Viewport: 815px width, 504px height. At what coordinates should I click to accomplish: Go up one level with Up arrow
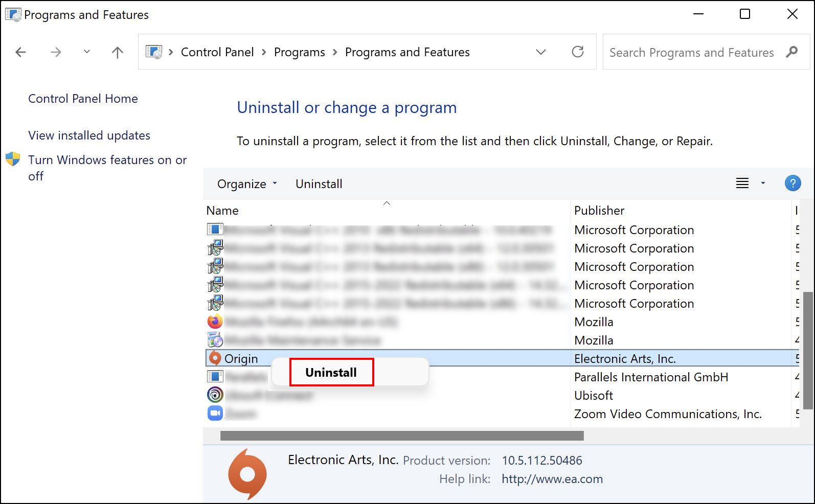coord(118,52)
